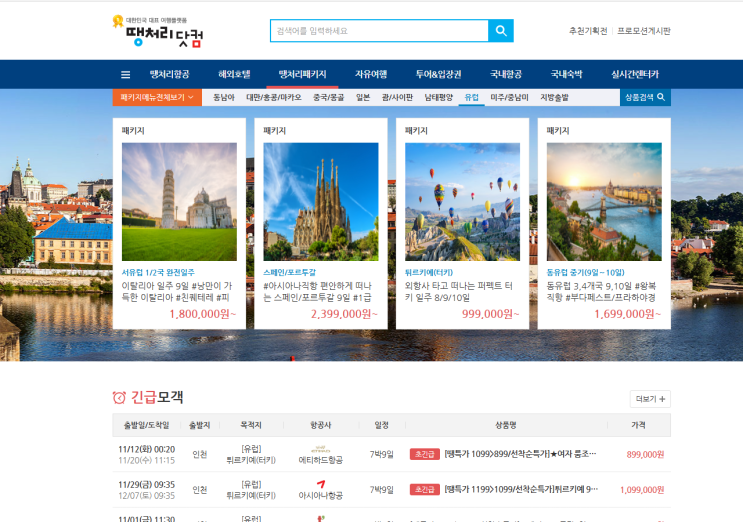Click the 상품검색 button
743x522 pixels.
[x=645, y=97]
